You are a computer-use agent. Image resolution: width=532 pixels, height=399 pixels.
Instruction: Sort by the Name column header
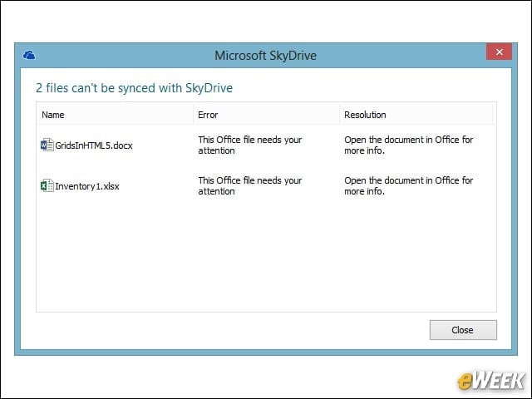[116, 115]
